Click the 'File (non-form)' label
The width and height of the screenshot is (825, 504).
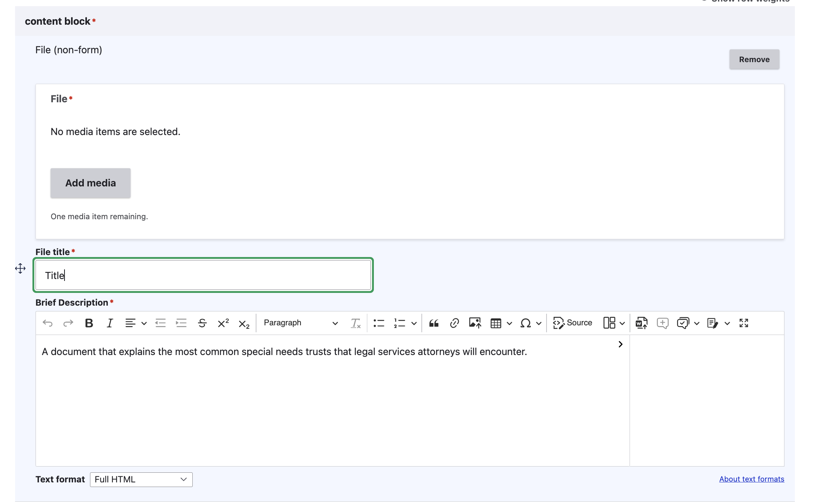(69, 50)
